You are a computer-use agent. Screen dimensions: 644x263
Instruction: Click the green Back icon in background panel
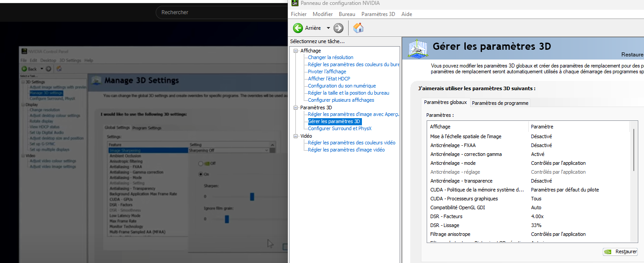click(25, 69)
